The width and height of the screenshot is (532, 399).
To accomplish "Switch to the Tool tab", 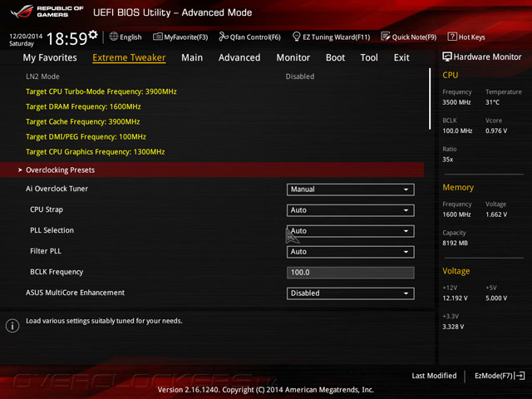I will pos(369,57).
